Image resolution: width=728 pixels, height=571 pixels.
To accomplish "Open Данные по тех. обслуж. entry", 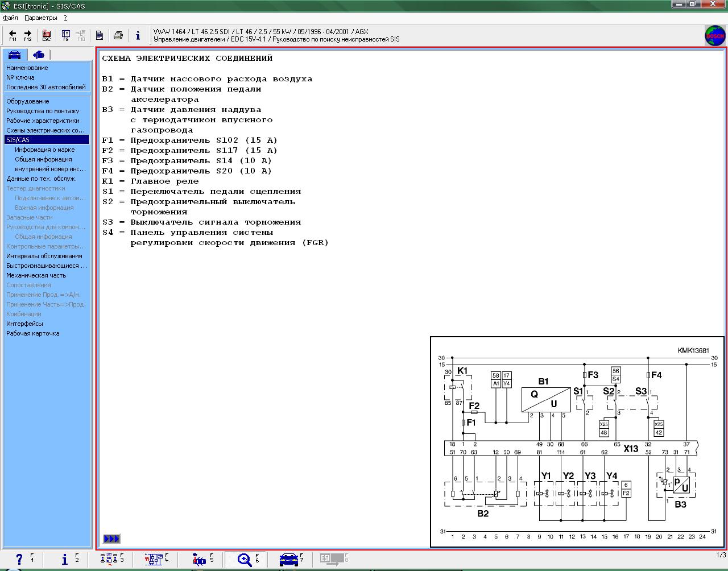I will 42,179.
